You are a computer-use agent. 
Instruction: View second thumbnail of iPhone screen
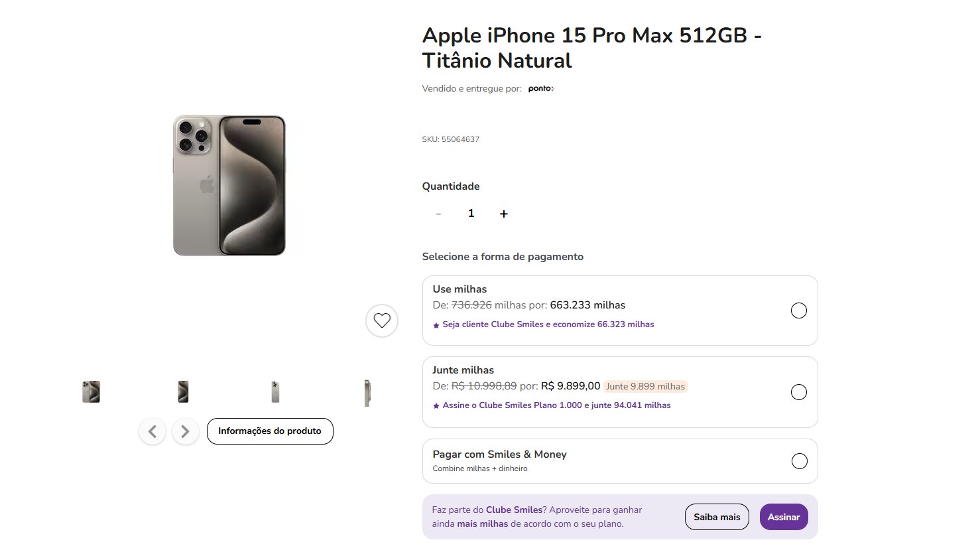pyautogui.click(x=184, y=391)
